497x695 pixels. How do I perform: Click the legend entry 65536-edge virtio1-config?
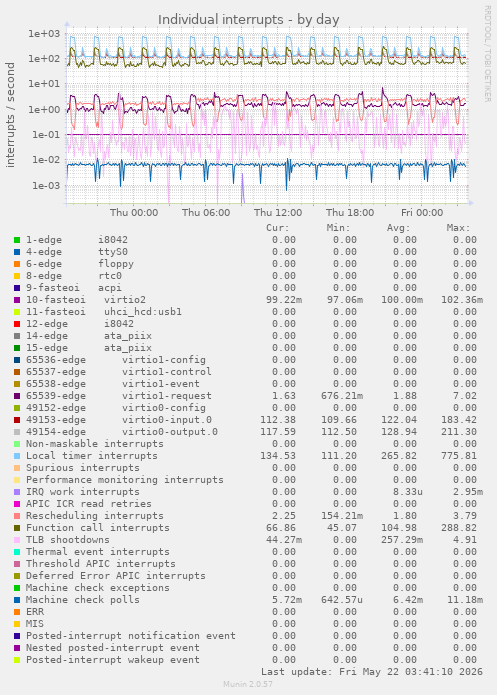[x=116, y=360]
